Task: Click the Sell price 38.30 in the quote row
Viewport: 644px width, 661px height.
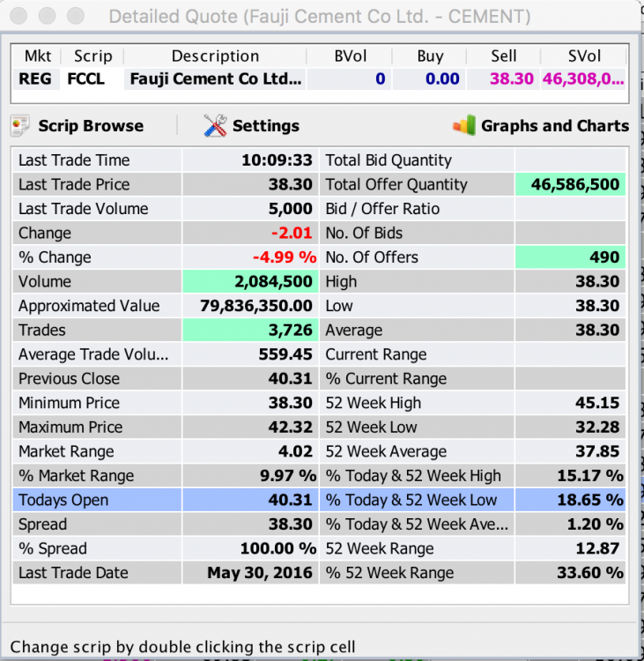Action: (x=512, y=78)
